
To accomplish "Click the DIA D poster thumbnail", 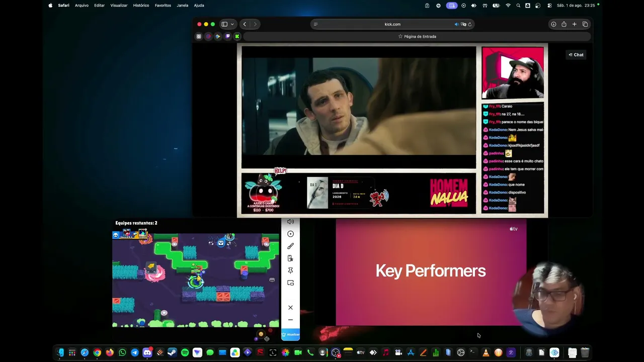I will click(x=317, y=193).
